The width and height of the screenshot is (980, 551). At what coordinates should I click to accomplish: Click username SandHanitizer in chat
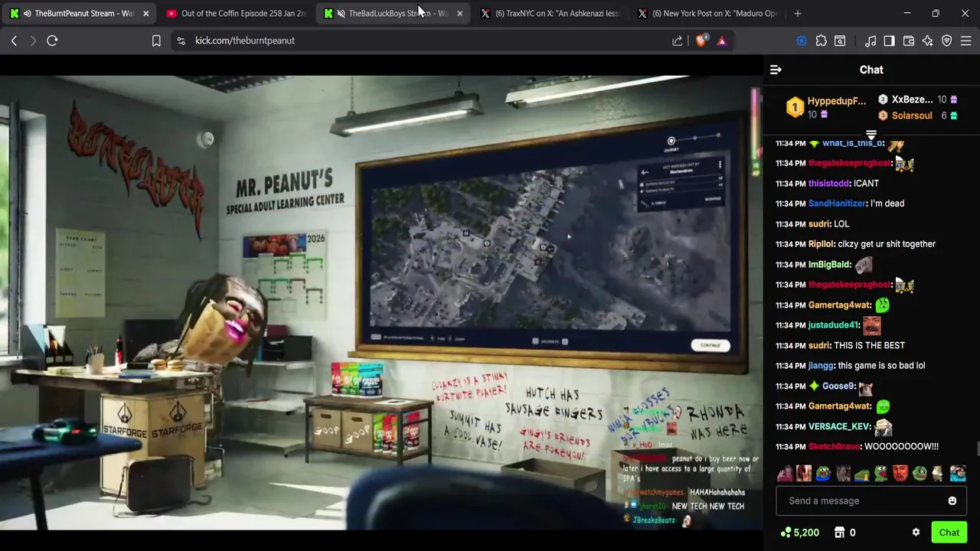click(837, 204)
